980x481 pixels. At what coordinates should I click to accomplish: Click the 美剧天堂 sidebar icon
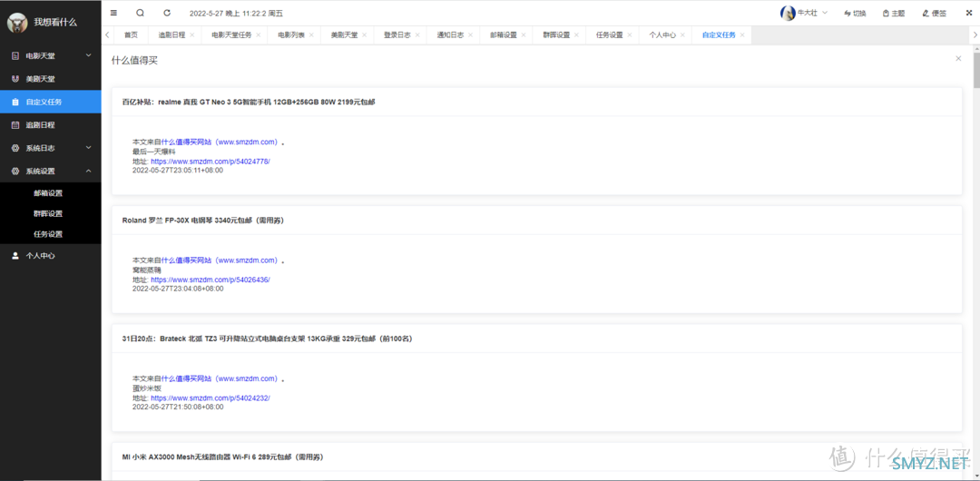point(15,79)
